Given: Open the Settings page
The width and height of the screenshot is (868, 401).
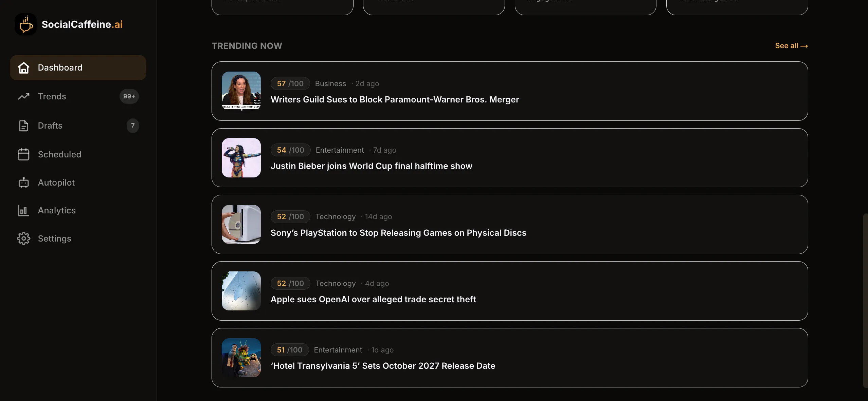Looking at the screenshot, I should coord(78,238).
